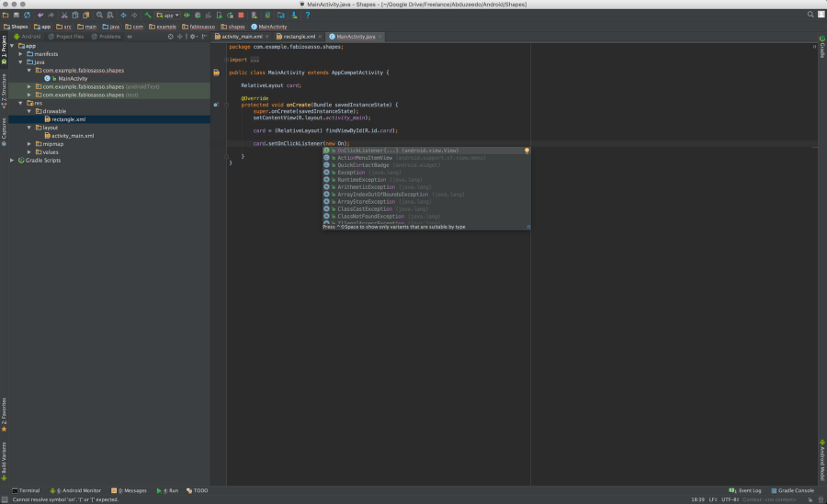The image size is (827, 504).
Task: Build project with the green hammer
Action: (148, 16)
